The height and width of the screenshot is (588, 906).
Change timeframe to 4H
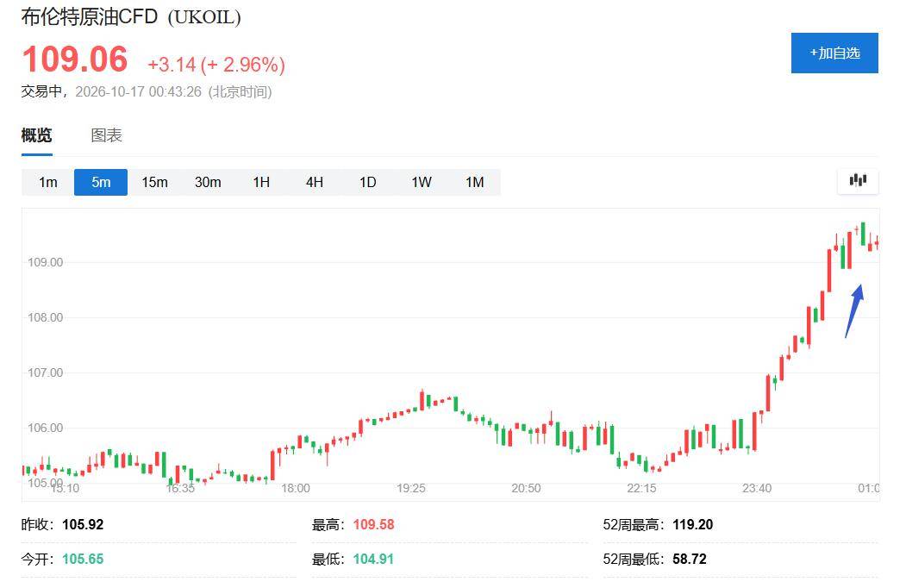click(x=315, y=182)
